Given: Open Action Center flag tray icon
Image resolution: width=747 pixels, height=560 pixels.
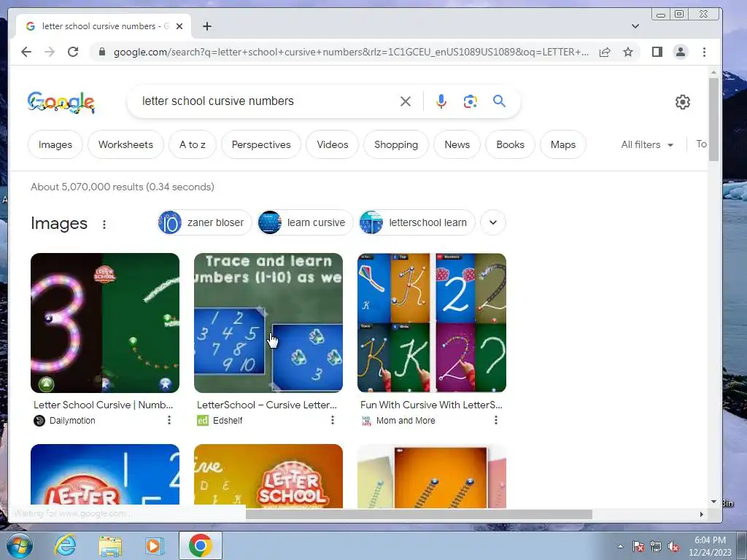Looking at the screenshot, I should click(638, 547).
